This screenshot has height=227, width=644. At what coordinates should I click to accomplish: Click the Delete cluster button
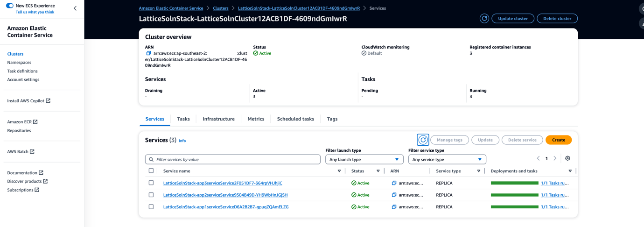pos(557,18)
